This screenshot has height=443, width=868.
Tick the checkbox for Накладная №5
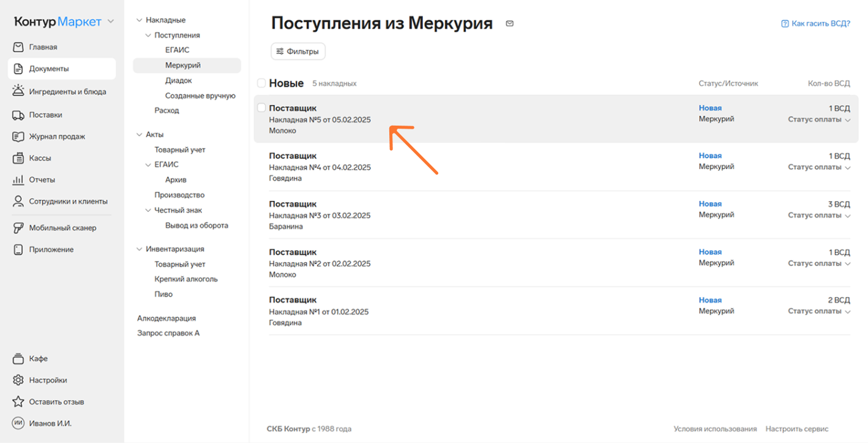click(261, 108)
